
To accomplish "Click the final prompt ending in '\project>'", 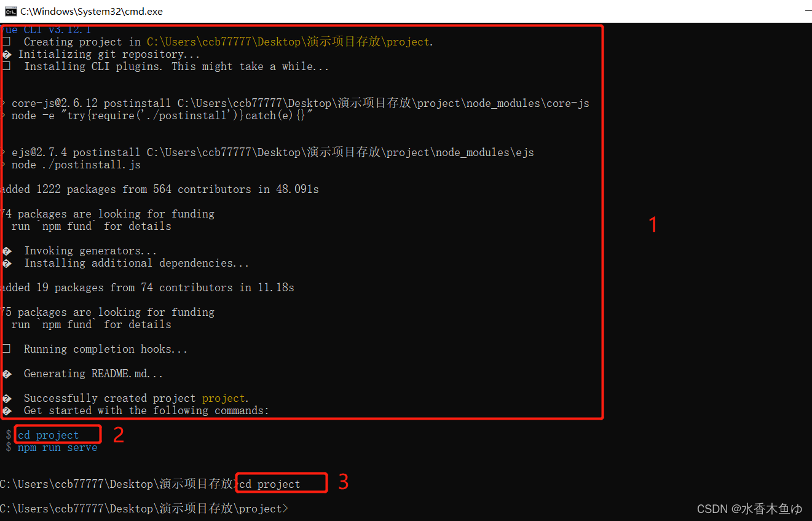I will coord(144,509).
